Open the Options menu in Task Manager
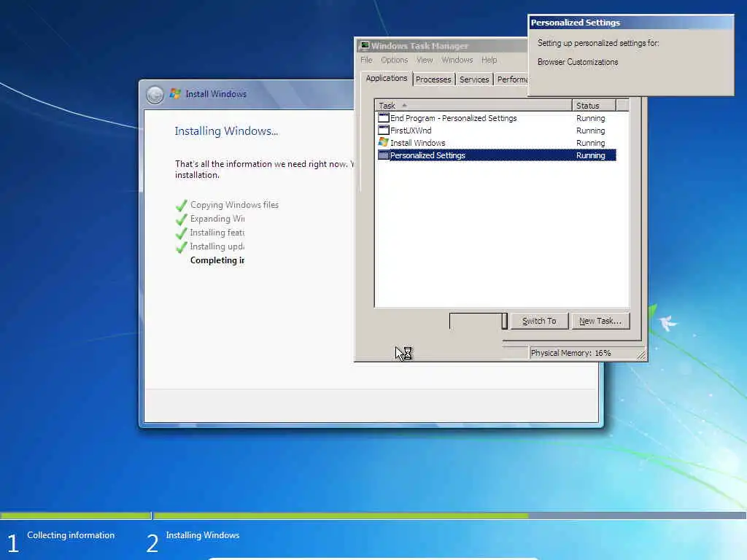 (394, 60)
